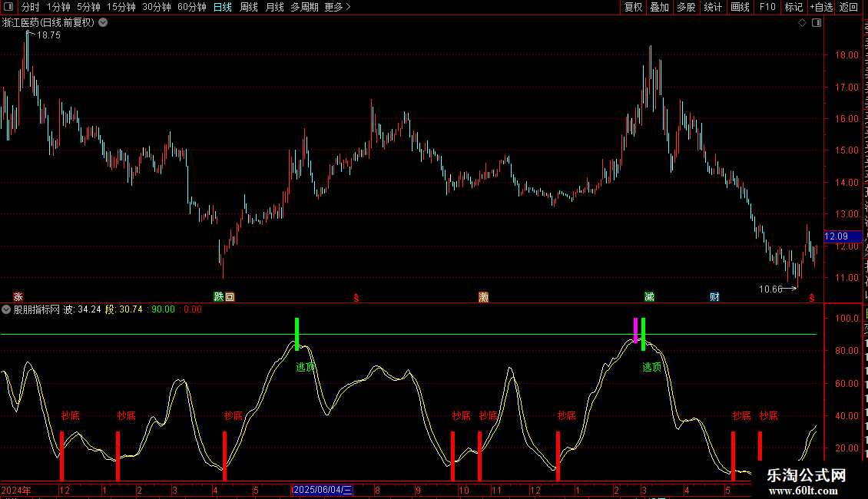Screen dimensions: 868x499
Task: Switch to 周线 weekly chart
Action: click(x=249, y=7)
